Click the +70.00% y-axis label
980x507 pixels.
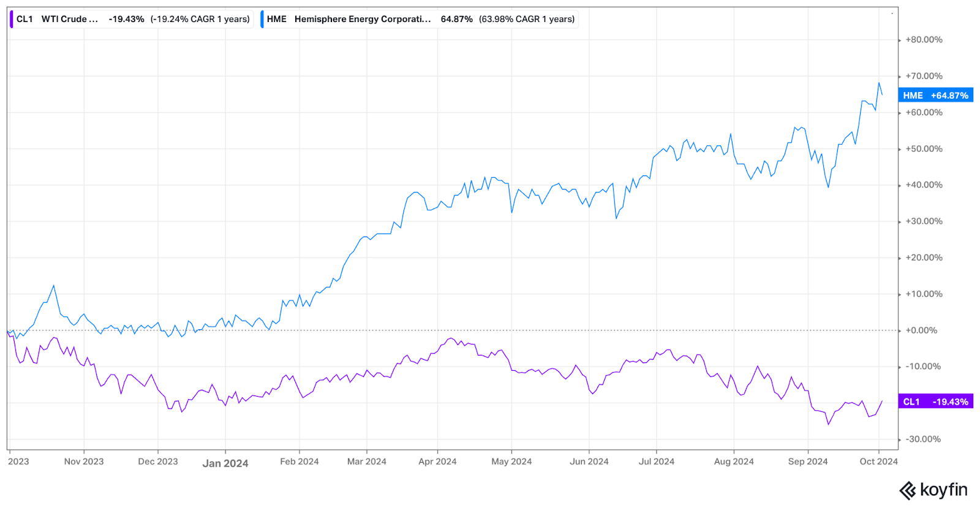pos(924,76)
